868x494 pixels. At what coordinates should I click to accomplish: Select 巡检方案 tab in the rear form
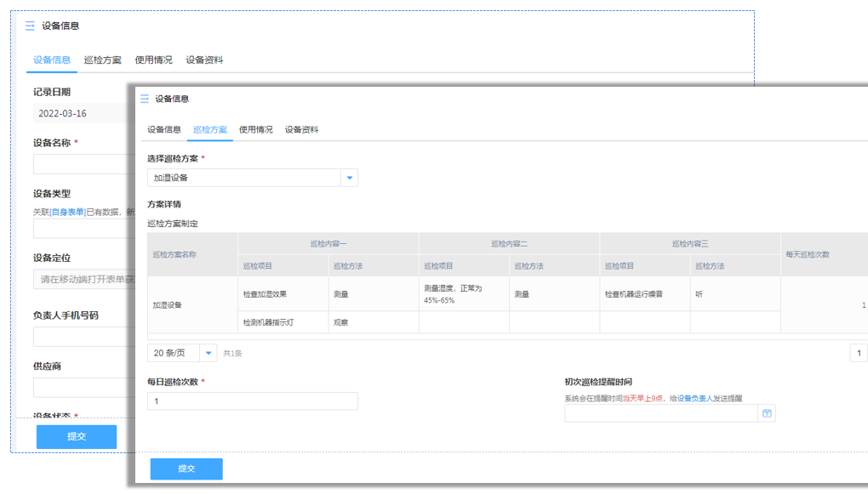pos(102,60)
